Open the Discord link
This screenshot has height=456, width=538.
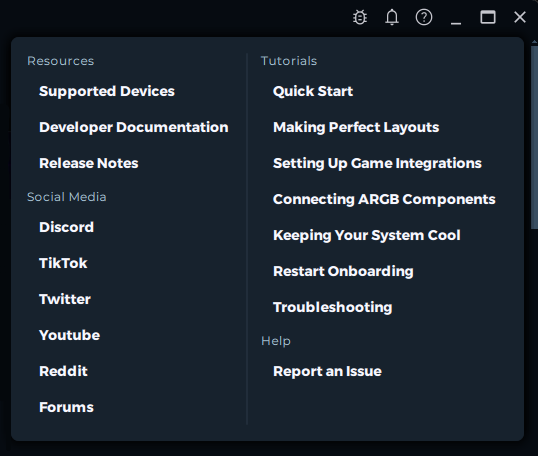(x=66, y=227)
